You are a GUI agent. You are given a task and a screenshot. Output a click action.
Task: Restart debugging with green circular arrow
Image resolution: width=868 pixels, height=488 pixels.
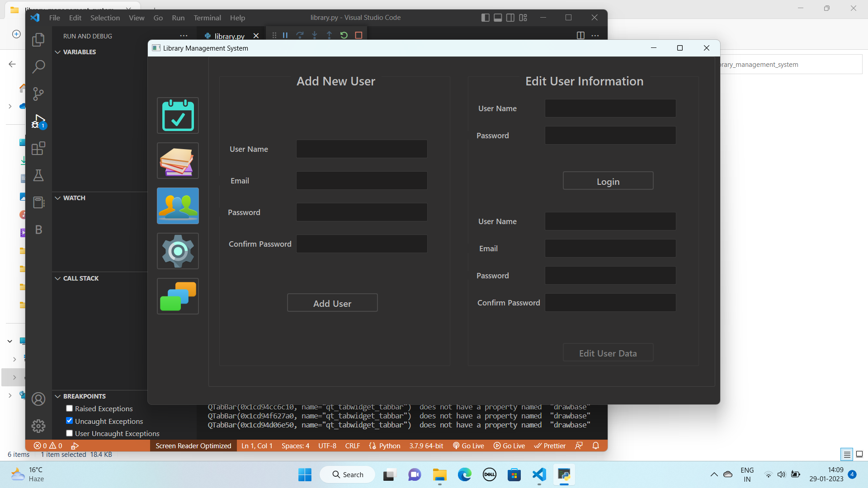(344, 35)
